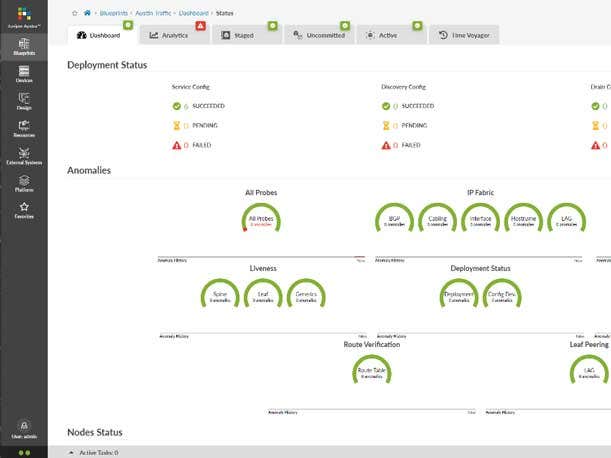Select the Platform sidebar icon
The width and height of the screenshot is (611, 458).
[23, 183]
